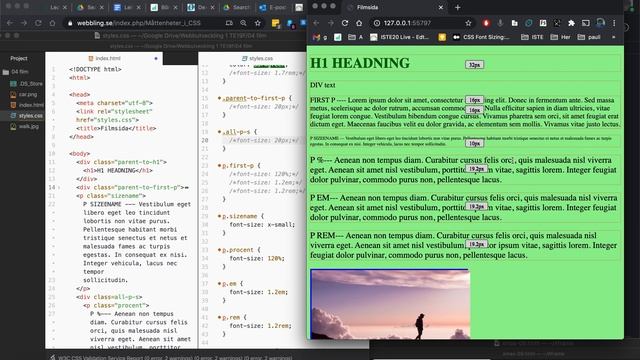This screenshot has width=640, height=360.
Task: Close the Filmsida tab
Action: pos(440,7)
